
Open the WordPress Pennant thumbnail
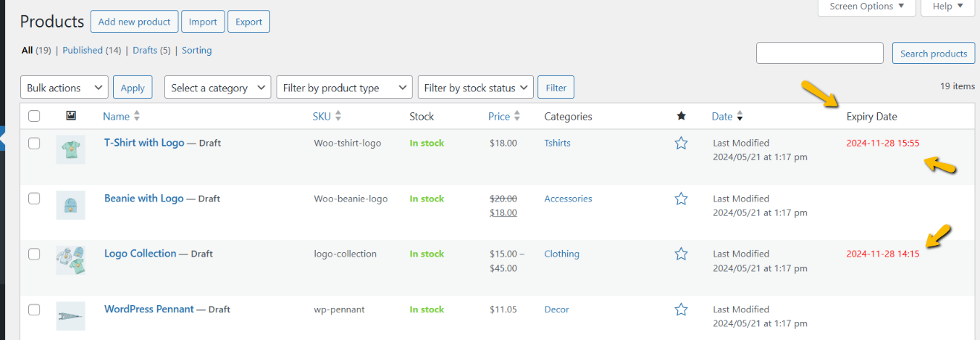(71, 316)
